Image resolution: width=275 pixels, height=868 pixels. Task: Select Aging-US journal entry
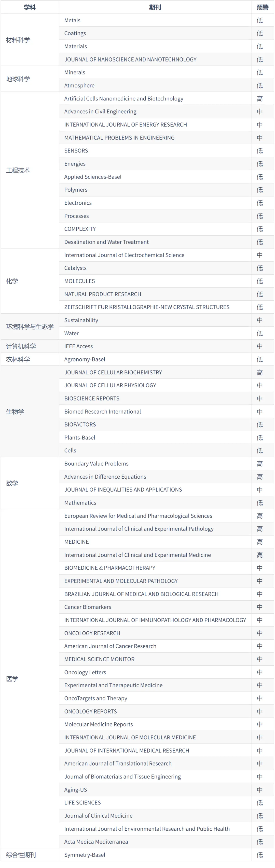coord(76,789)
